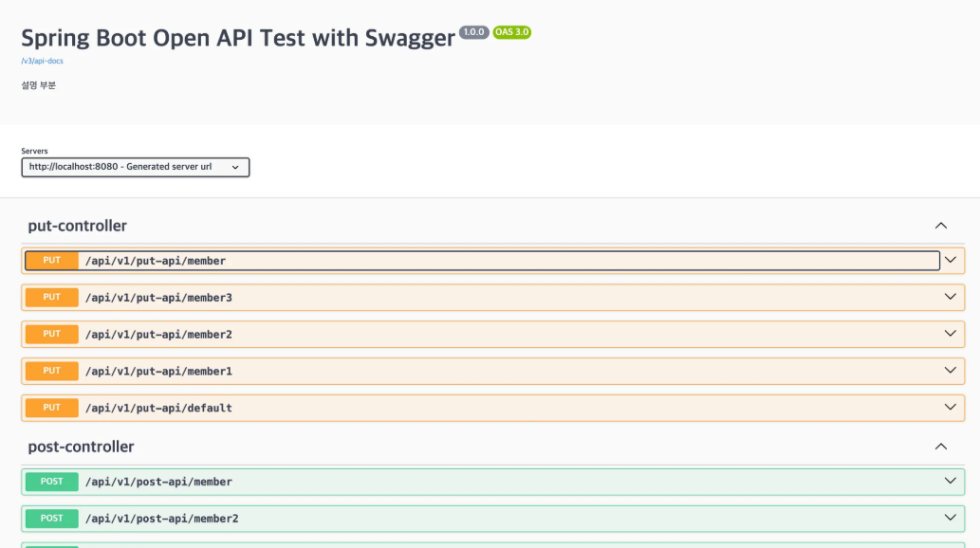Open the PUT /api/v1/put-api/default operation

coord(482,408)
